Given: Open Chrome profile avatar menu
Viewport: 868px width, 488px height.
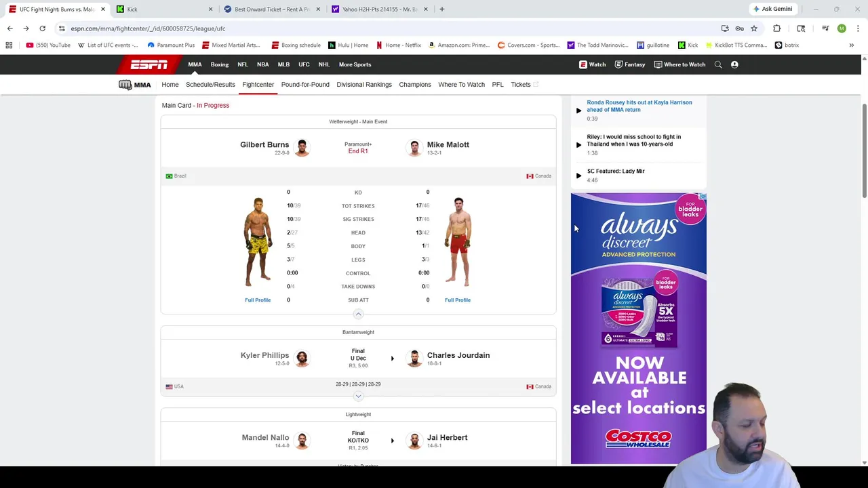Looking at the screenshot, I should pyautogui.click(x=842, y=28).
